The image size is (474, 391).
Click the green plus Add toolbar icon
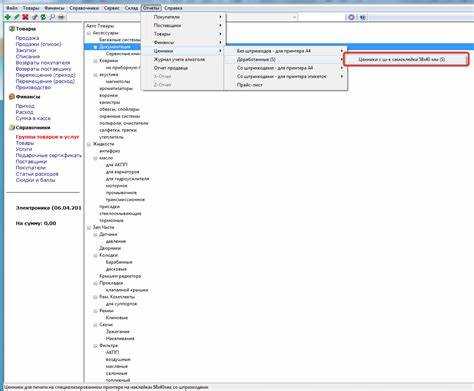click(7, 17)
